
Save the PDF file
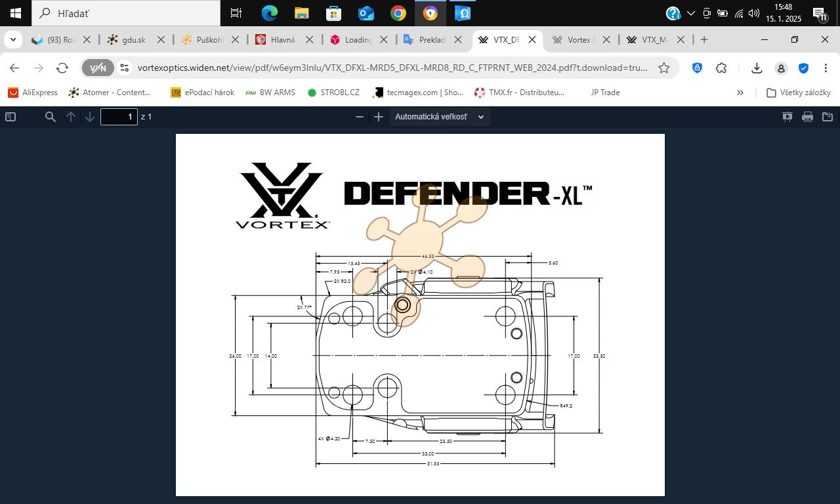827,117
